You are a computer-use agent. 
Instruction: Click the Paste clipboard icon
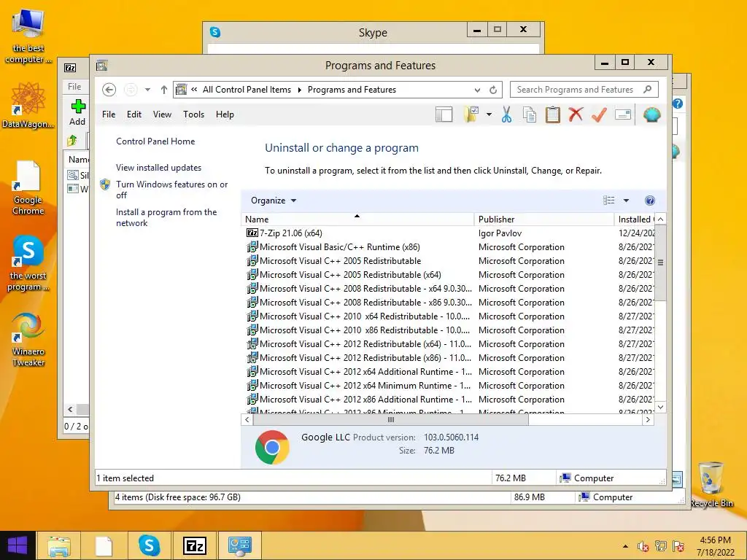pos(553,114)
